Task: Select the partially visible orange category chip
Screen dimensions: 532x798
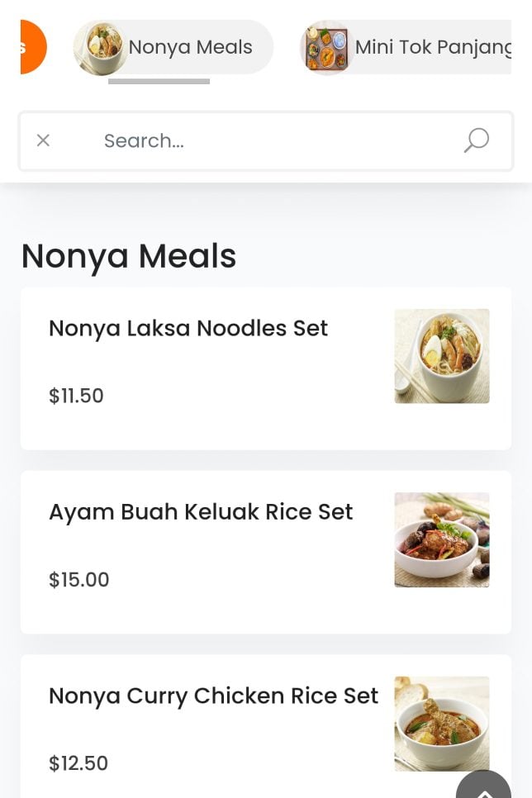Action: [x=31, y=47]
